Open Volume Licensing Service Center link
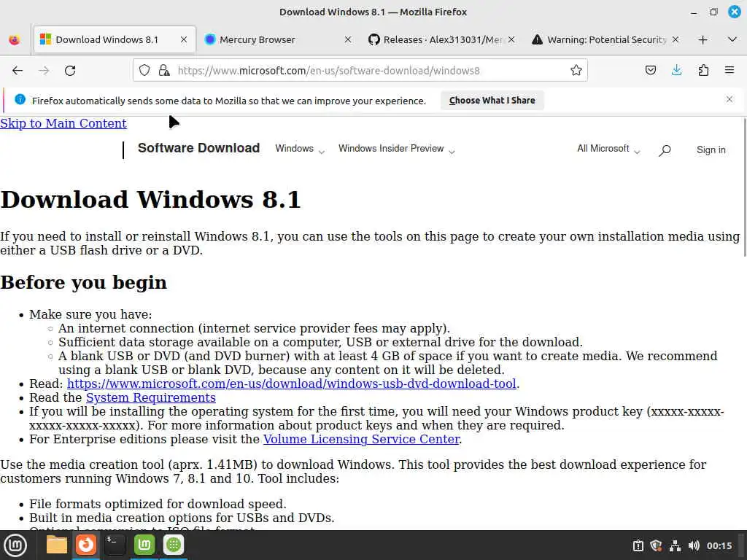 click(x=362, y=439)
